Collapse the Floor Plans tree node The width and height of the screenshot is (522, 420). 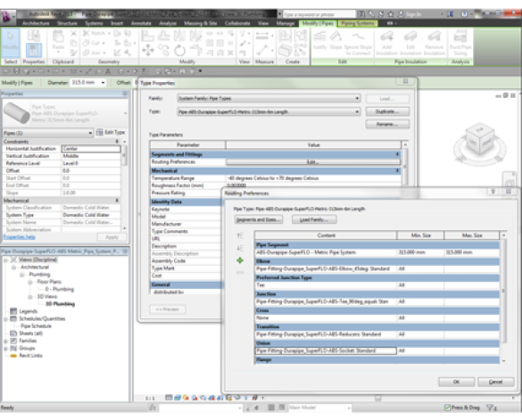coord(30,282)
